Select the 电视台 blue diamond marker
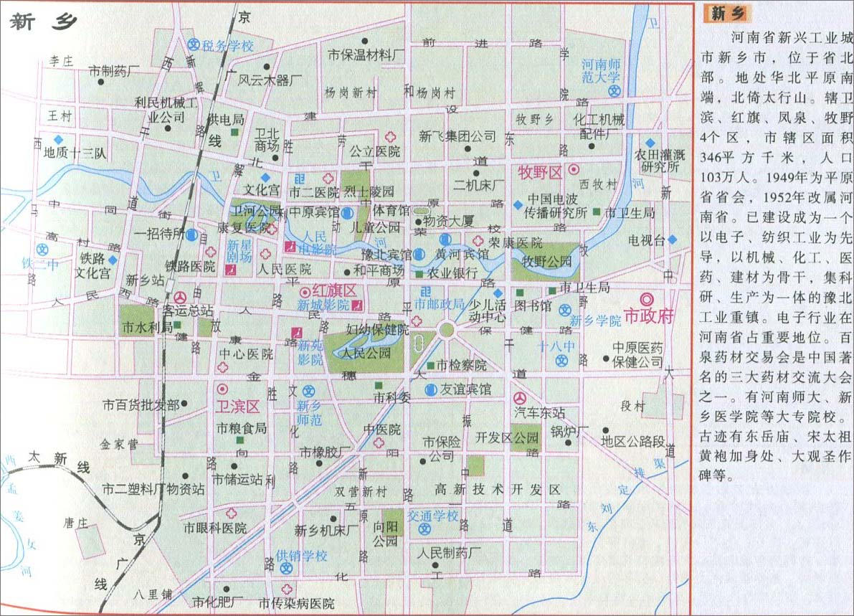This screenshot has width=854, height=616. (x=673, y=240)
